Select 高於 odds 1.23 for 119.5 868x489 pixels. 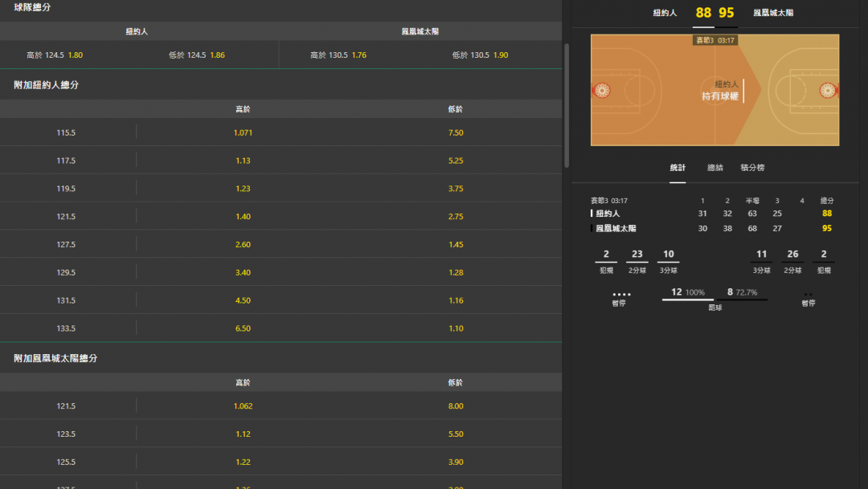coord(243,189)
